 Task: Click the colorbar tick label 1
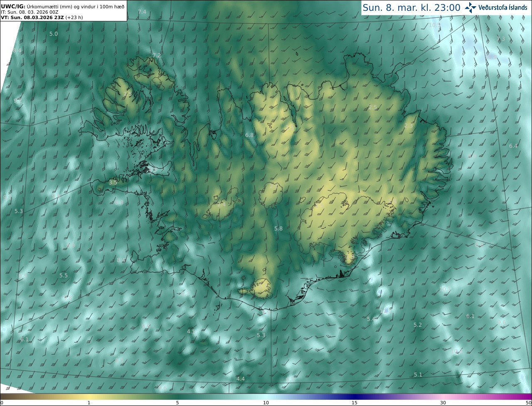tap(89, 403)
